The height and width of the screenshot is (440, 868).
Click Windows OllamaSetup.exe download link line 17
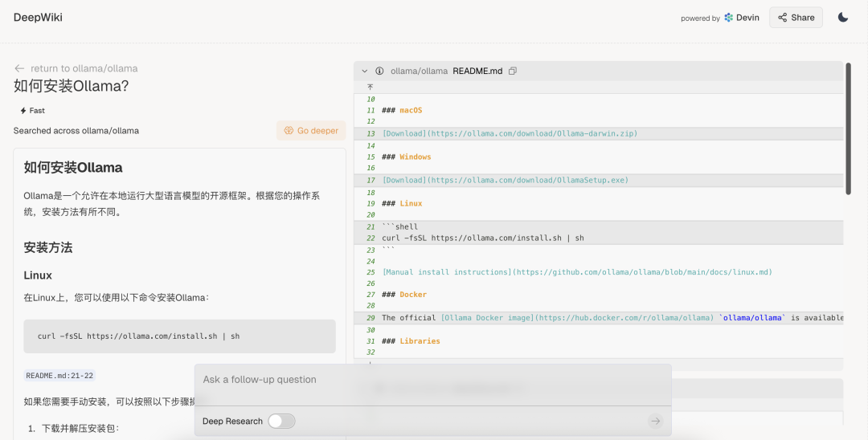coord(506,180)
